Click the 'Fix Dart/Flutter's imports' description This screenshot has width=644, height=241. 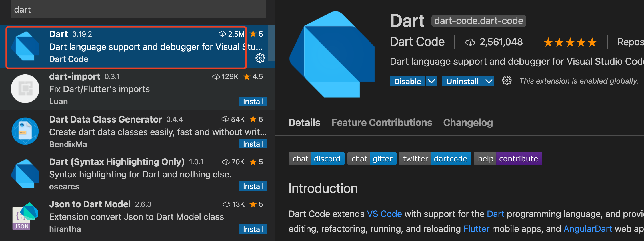pos(99,89)
